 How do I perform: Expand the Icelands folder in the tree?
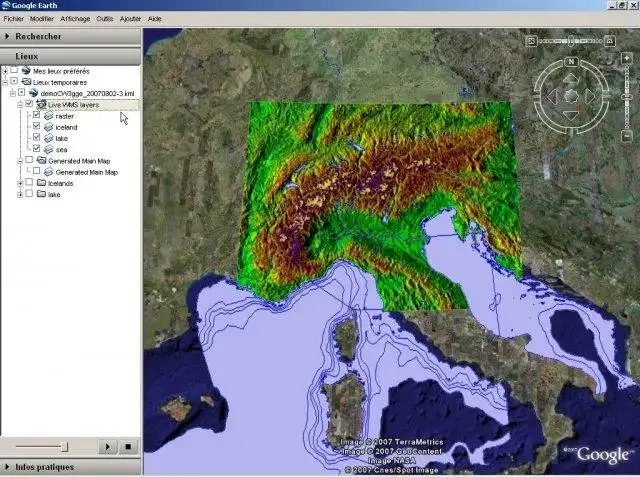20,184
